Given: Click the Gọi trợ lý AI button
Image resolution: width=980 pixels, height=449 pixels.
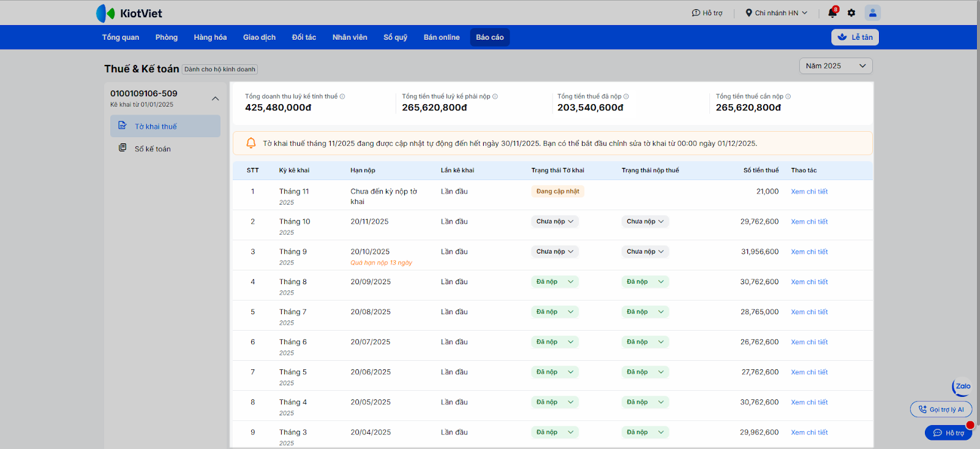Looking at the screenshot, I should click(x=941, y=409).
